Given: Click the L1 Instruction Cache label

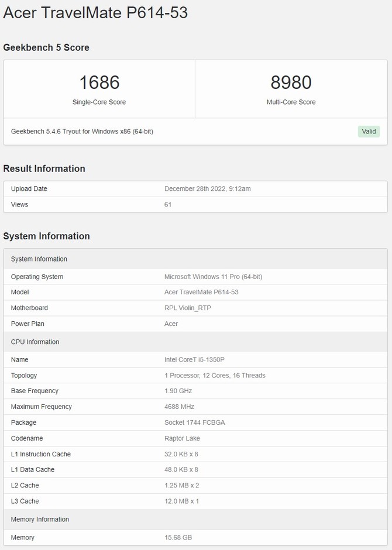Looking at the screenshot, I should click(41, 454).
